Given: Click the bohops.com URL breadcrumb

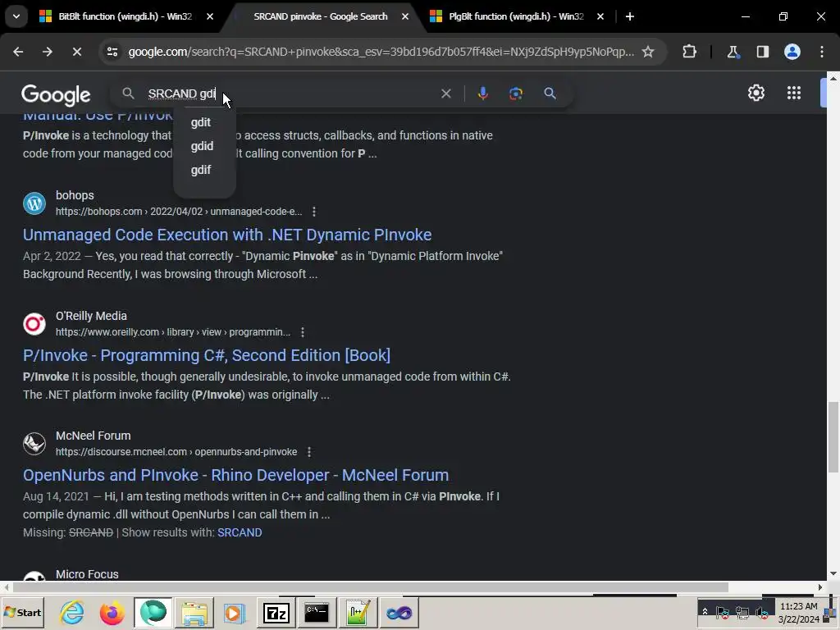Looking at the screenshot, I should coord(179,212).
